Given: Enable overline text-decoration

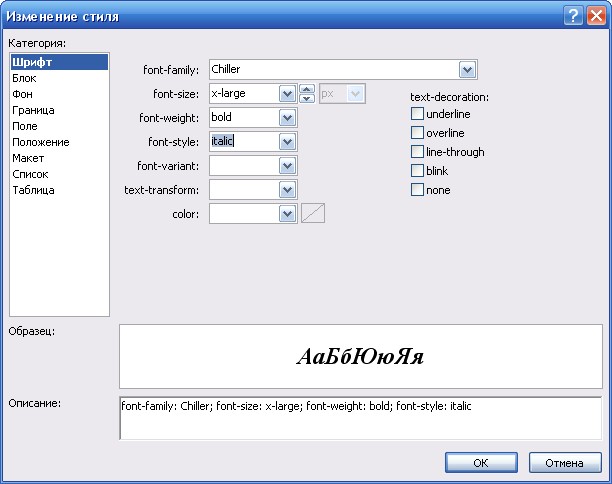Looking at the screenshot, I should click(417, 133).
